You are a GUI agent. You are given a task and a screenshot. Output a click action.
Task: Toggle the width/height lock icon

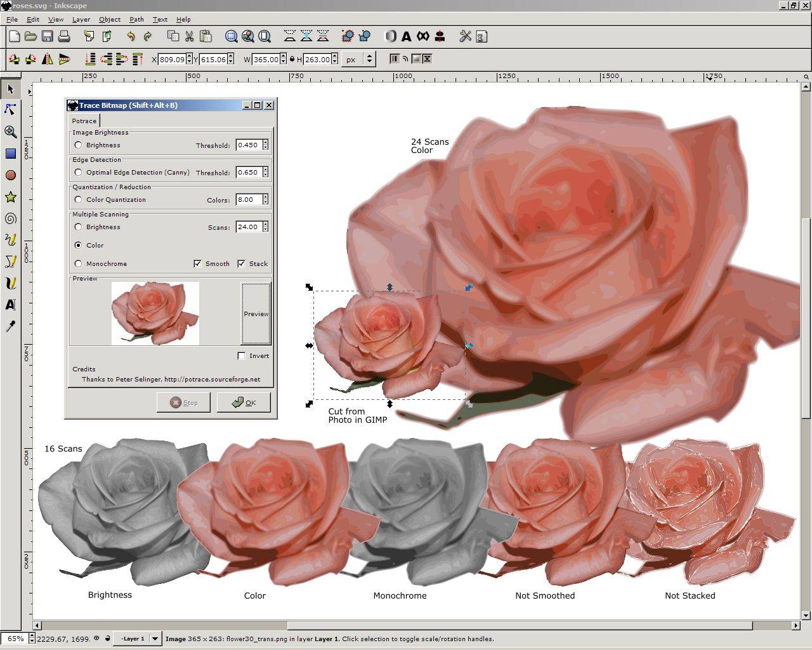292,59
